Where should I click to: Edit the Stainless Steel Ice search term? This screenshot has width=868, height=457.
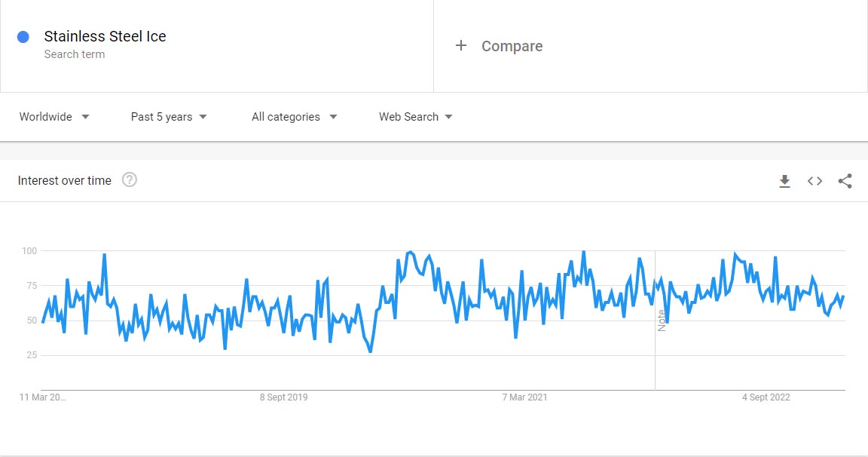(105, 36)
